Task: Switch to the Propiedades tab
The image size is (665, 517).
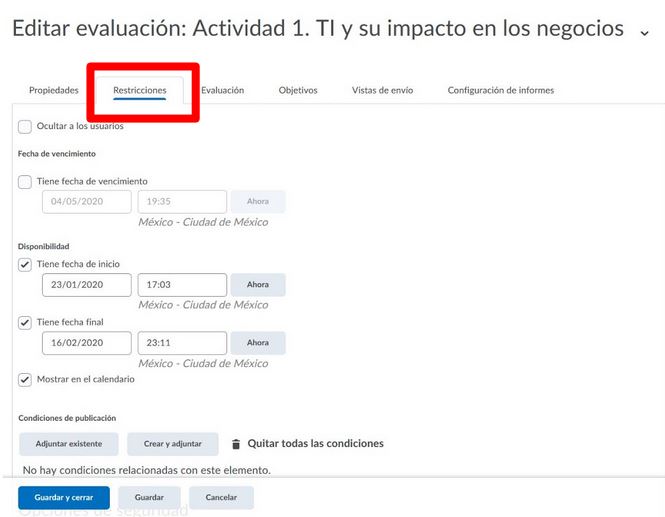Action: pyautogui.click(x=53, y=90)
